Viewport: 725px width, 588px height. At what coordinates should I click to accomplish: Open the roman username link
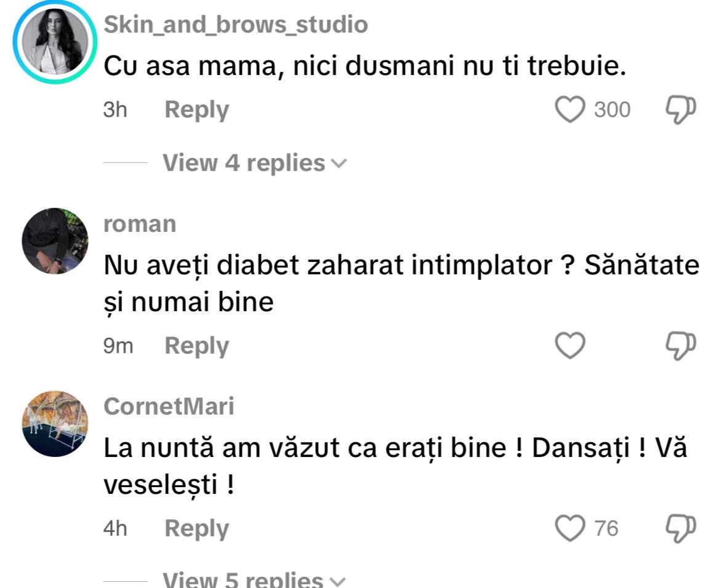(x=140, y=224)
